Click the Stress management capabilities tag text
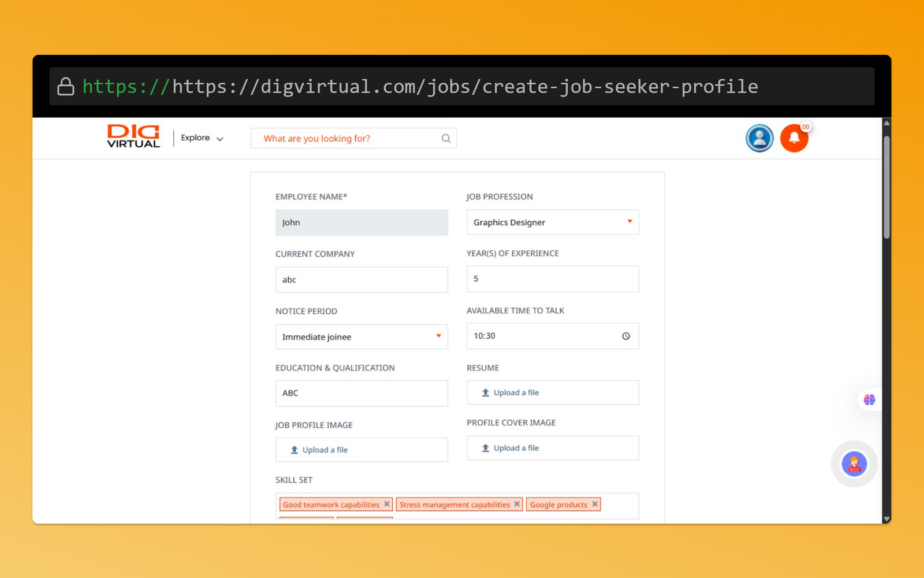The height and width of the screenshot is (578, 924). pyautogui.click(x=454, y=505)
